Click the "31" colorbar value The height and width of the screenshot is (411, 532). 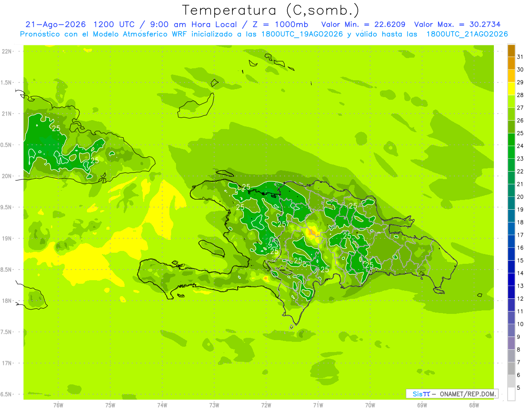tap(520, 57)
